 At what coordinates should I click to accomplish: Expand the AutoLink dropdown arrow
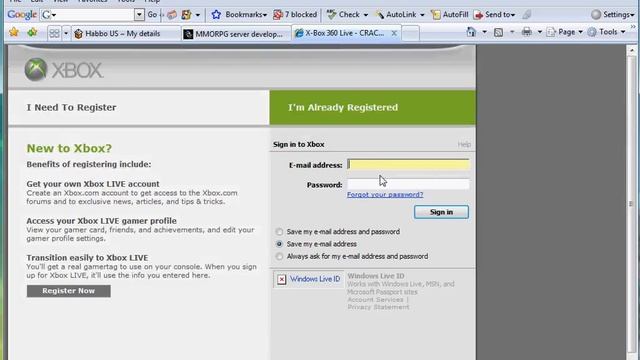click(x=422, y=15)
